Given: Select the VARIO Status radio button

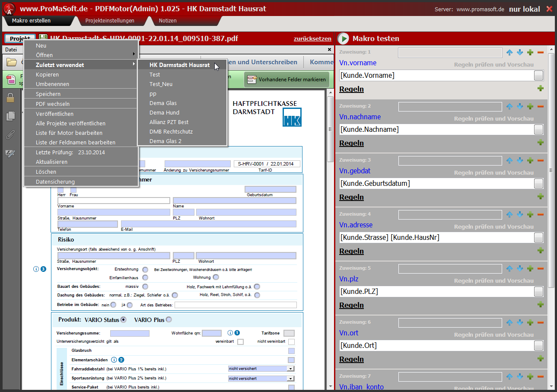Looking at the screenshot, I should tap(124, 320).
